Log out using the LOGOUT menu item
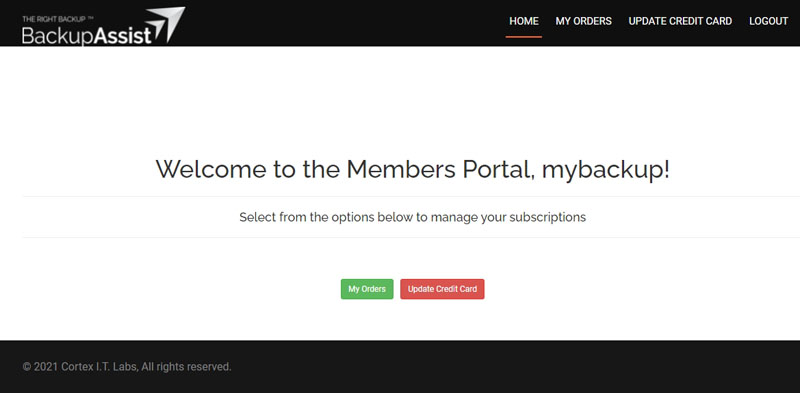Viewport: 800px width, 393px height. (768, 21)
